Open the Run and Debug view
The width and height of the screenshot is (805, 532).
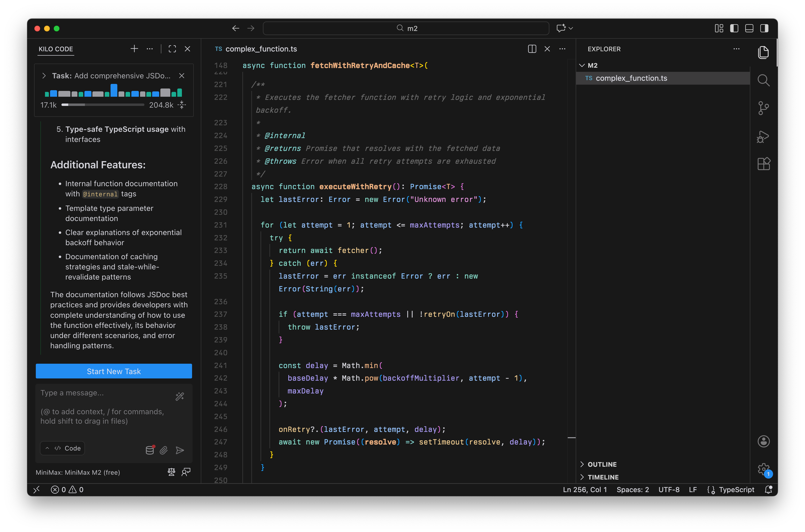(763, 136)
